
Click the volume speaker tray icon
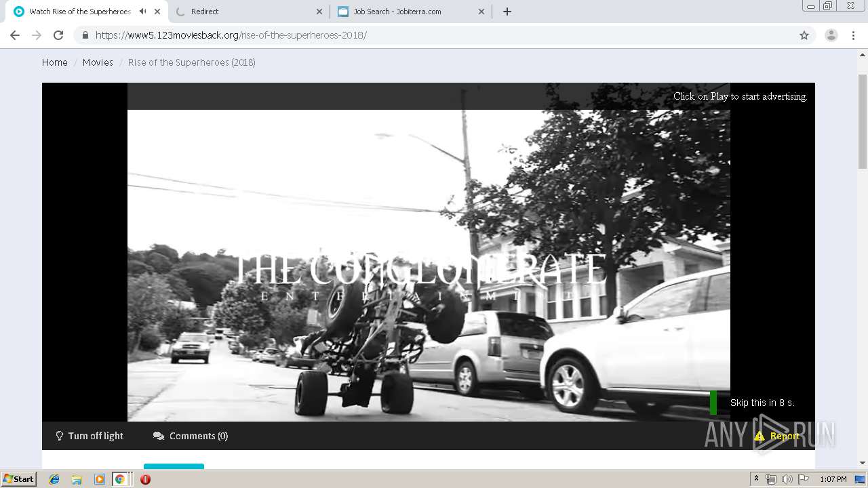[x=787, y=479]
